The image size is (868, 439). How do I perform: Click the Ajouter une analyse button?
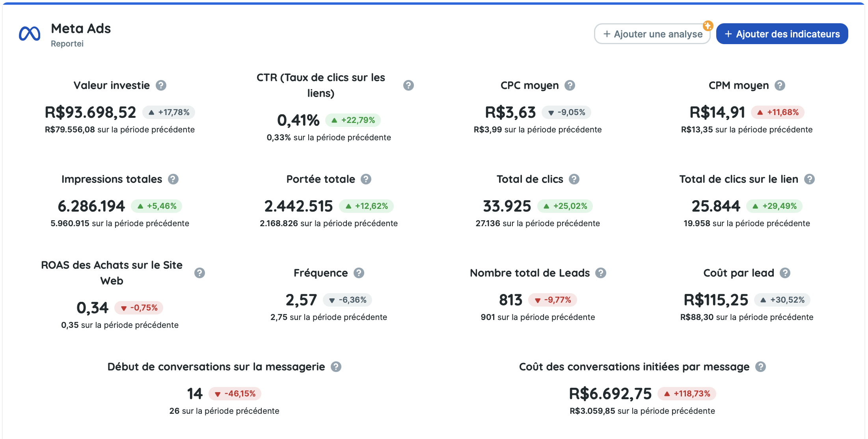(x=652, y=34)
